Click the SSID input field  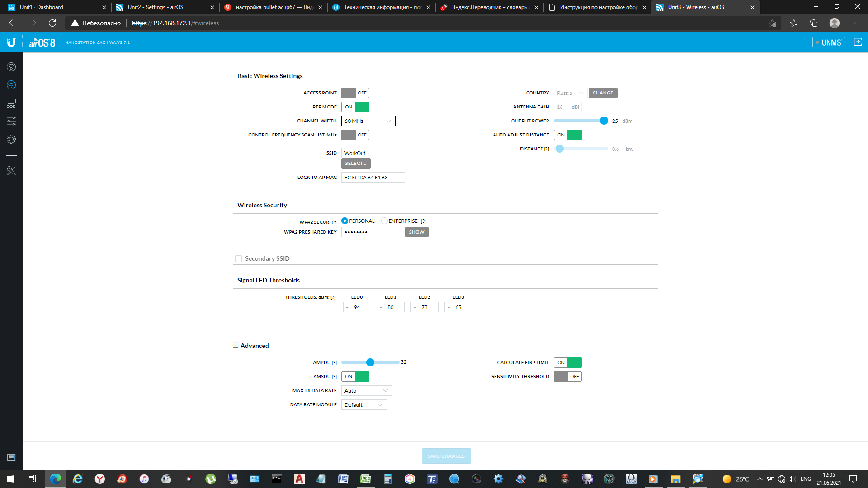point(393,153)
